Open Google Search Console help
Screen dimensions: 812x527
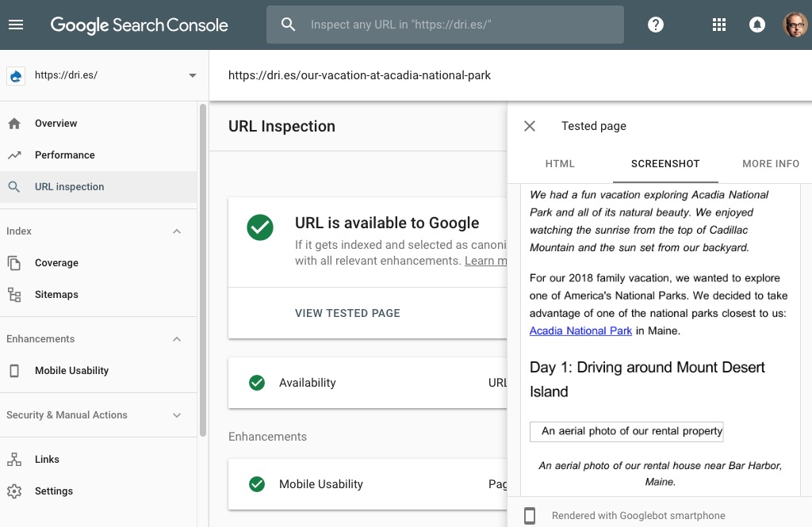coord(655,24)
